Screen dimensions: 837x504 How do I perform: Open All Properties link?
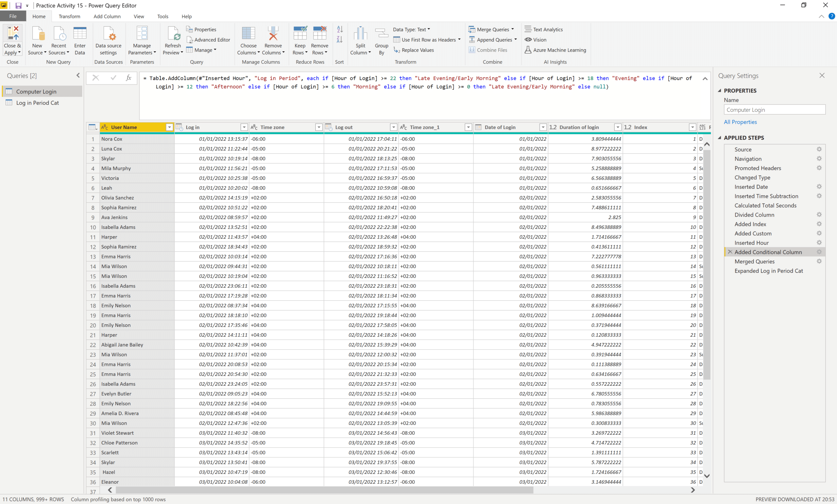740,122
